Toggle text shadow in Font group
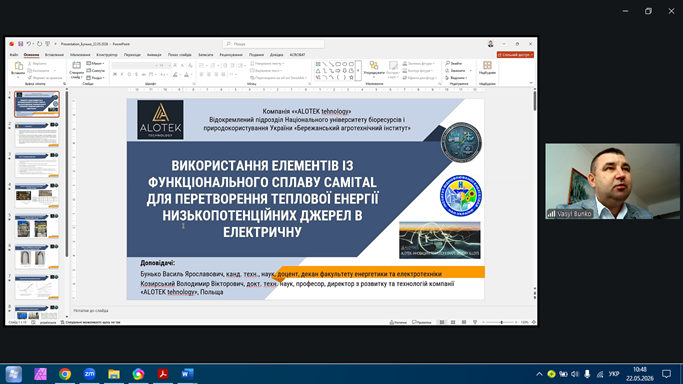The height and width of the screenshot is (384, 683). [136, 74]
